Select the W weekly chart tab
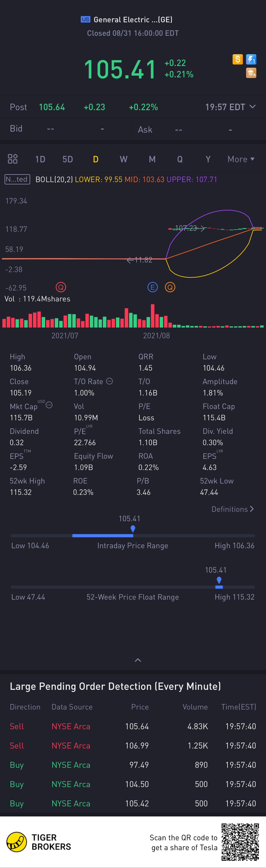 pyautogui.click(x=124, y=159)
